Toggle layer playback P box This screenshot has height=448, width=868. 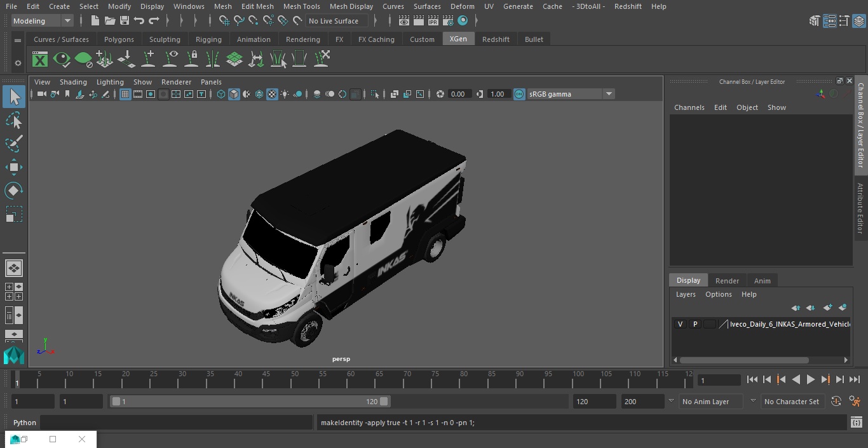point(695,324)
